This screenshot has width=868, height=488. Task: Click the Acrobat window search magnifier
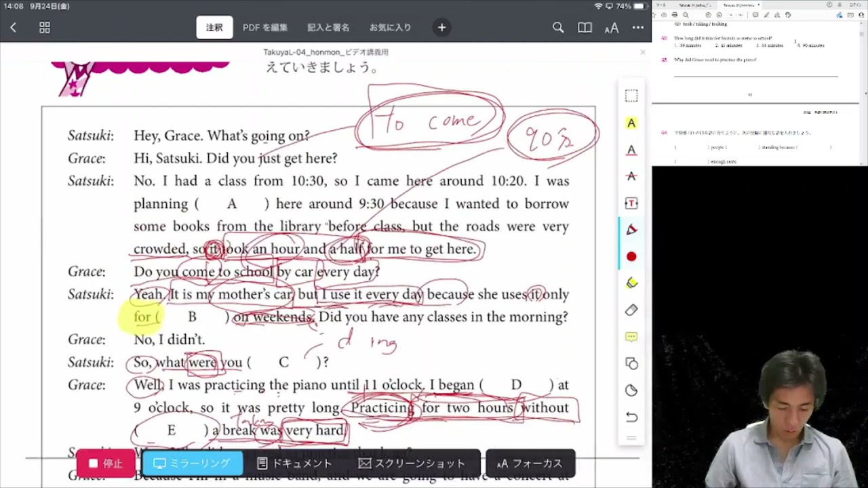point(686,15)
